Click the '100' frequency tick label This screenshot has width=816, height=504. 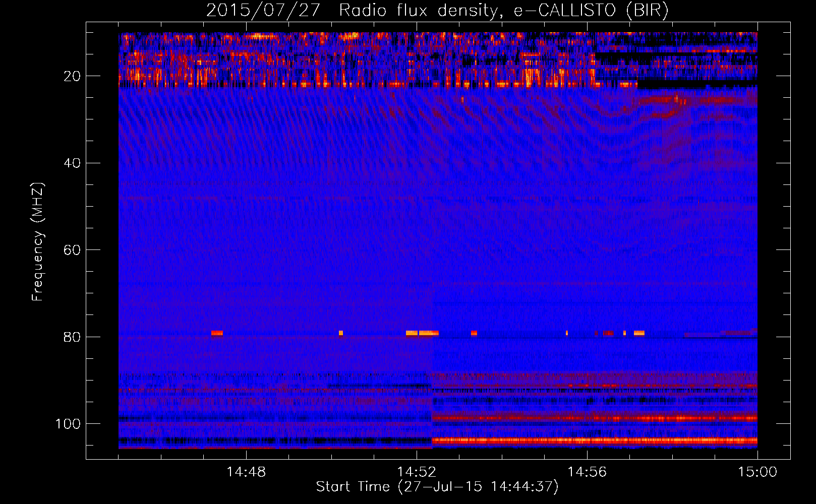click(x=68, y=424)
